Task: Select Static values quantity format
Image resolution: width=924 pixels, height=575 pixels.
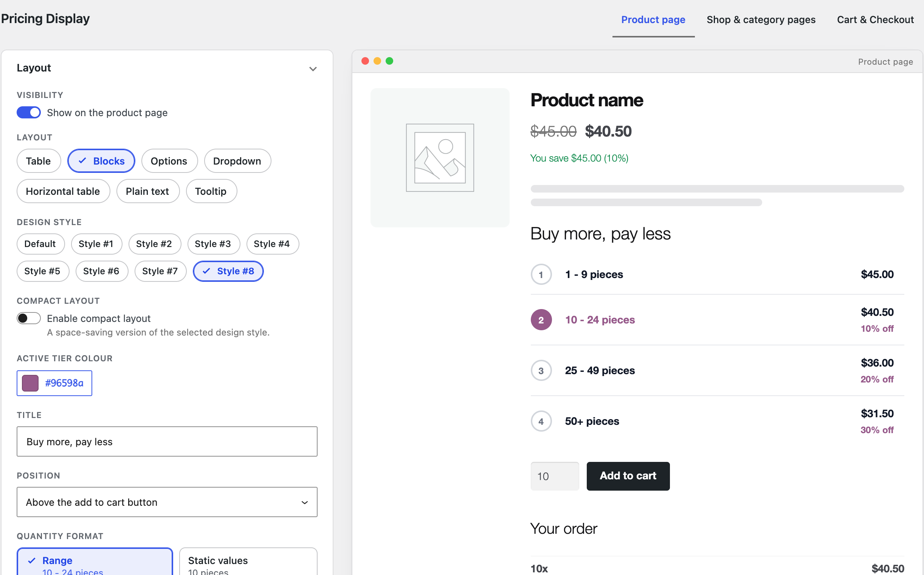Action: click(248, 562)
